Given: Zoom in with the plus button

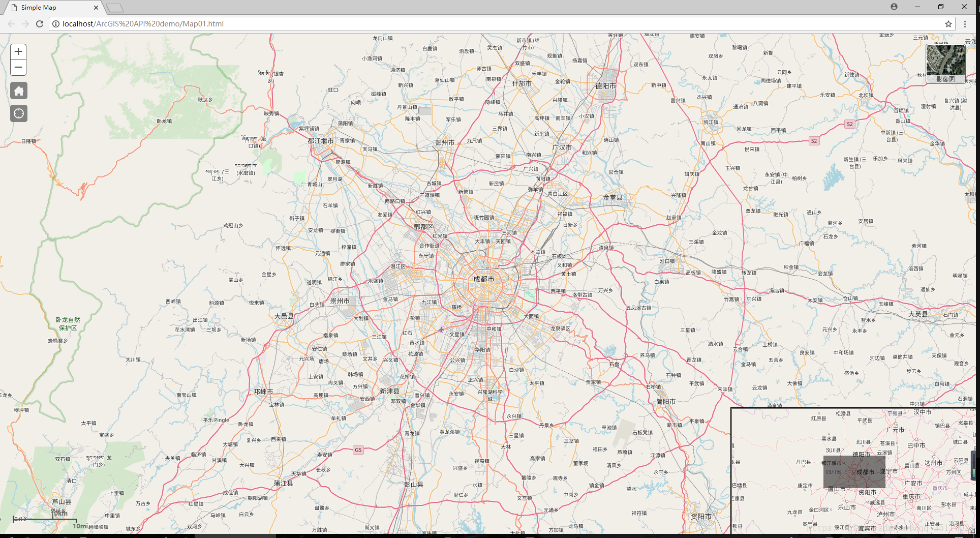Looking at the screenshot, I should point(18,51).
